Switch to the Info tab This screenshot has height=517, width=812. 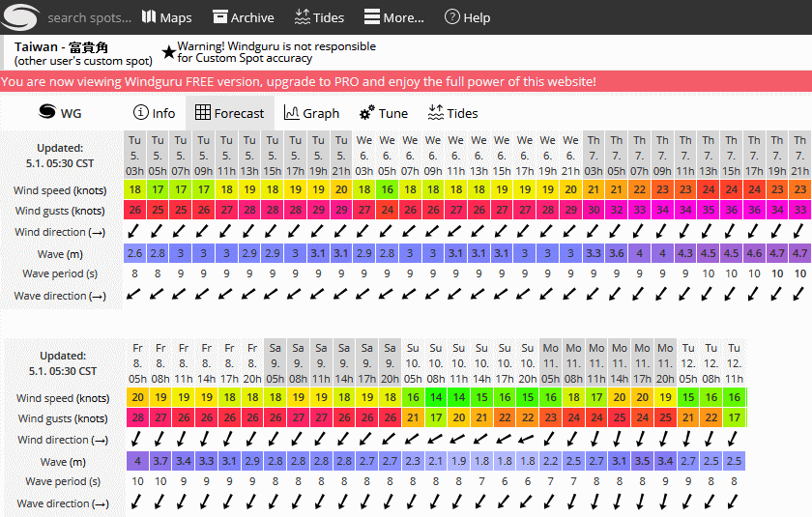(155, 113)
